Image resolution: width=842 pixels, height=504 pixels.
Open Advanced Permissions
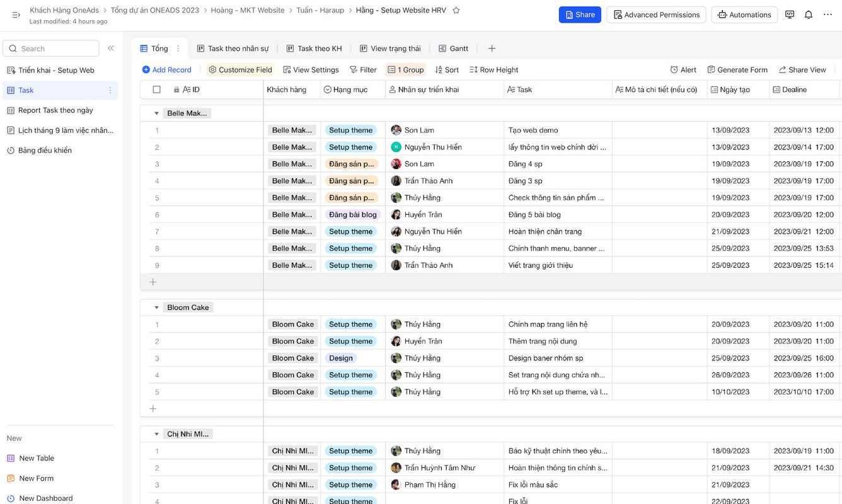point(657,14)
